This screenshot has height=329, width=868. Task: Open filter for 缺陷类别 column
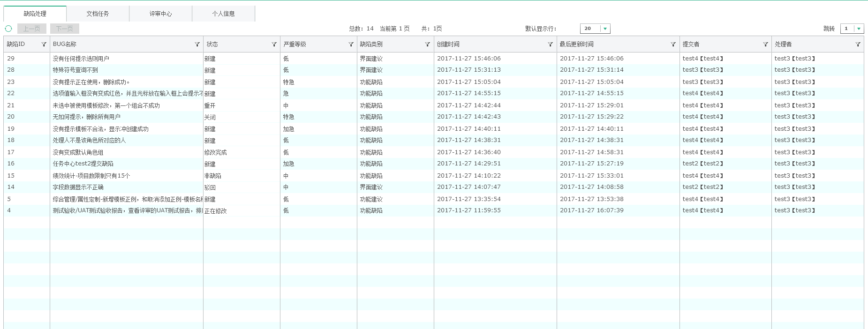point(428,45)
